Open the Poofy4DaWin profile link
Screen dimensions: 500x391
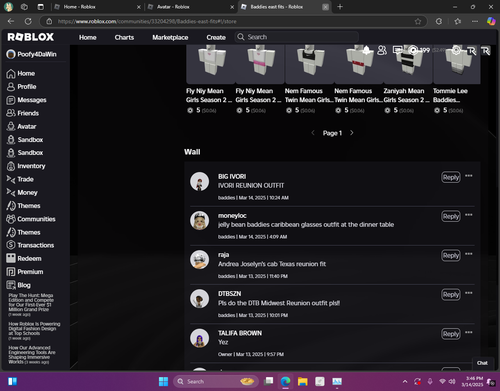(x=32, y=54)
